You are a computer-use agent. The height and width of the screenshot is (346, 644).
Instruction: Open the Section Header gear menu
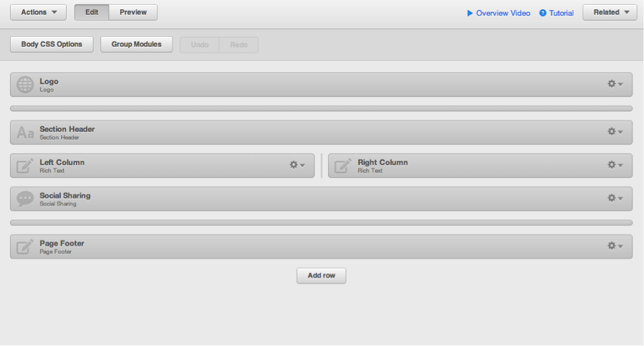pos(615,132)
